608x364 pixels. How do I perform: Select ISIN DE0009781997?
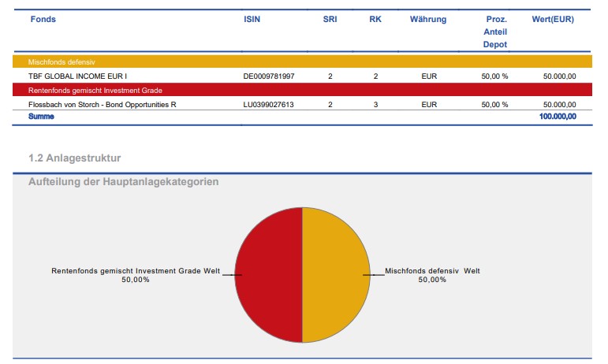pos(269,76)
